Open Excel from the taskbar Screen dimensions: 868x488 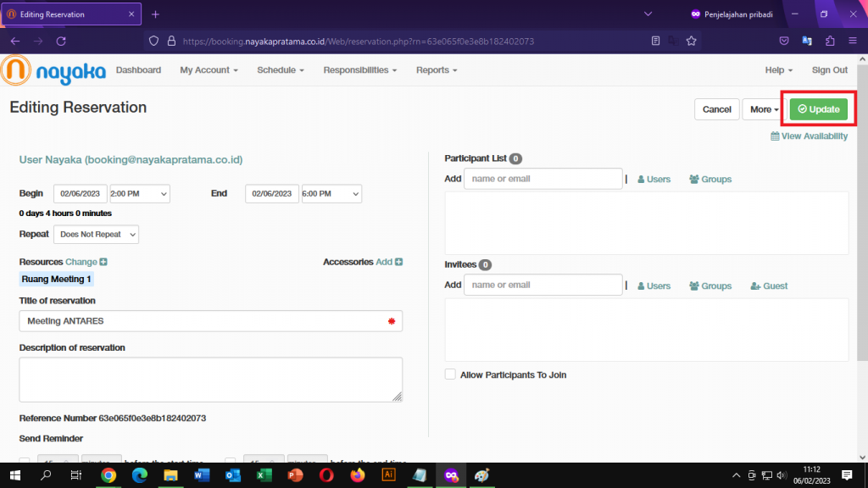pyautogui.click(x=264, y=475)
